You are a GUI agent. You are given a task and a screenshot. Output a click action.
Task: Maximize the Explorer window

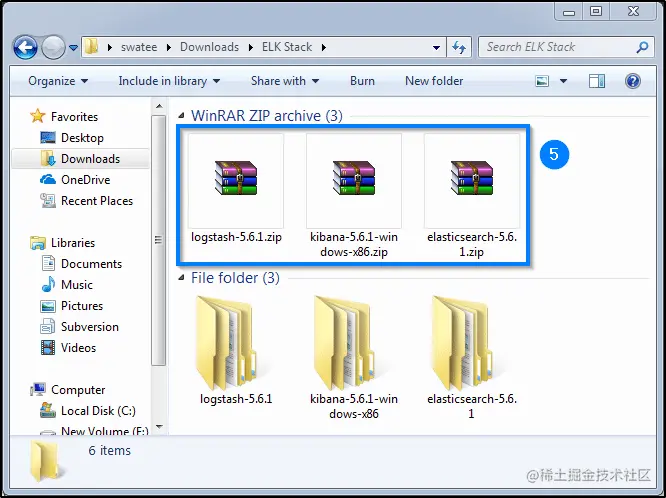point(596,11)
